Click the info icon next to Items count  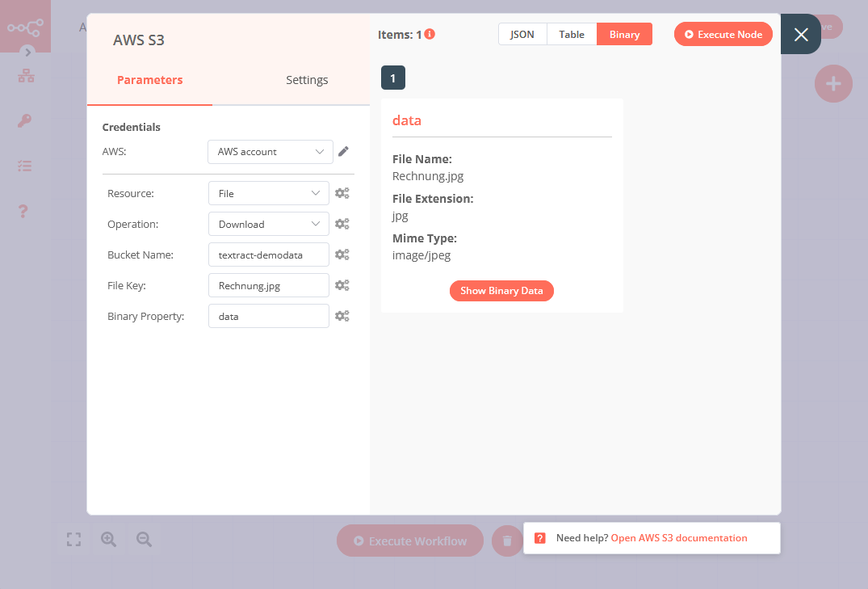[430, 35]
